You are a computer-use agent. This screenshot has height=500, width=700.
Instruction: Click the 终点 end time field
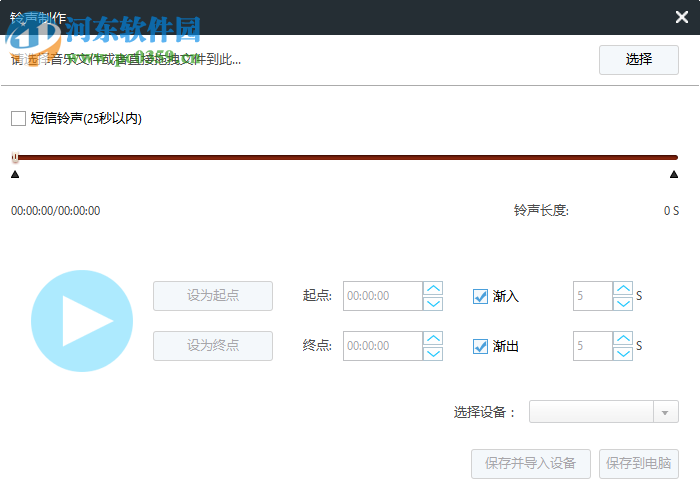click(x=383, y=346)
